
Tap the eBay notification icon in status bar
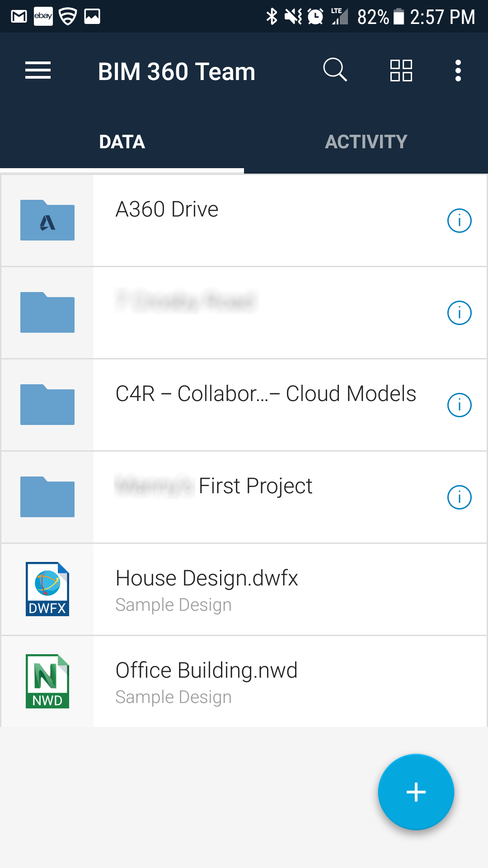click(x=43, y=17)
